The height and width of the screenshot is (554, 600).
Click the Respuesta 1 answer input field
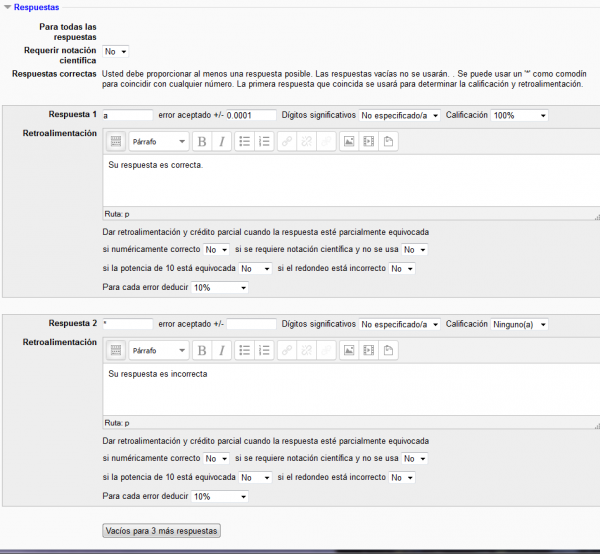tap(128, 115)
